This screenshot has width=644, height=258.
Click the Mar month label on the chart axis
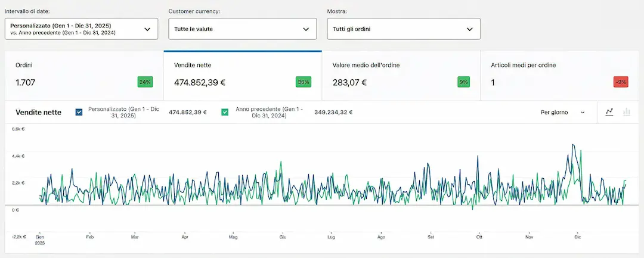(134, 237)
